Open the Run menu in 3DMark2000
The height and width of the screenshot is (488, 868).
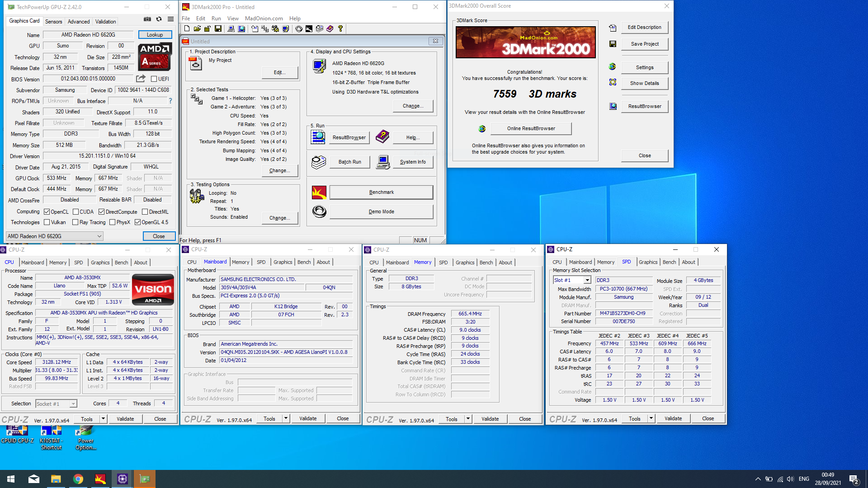point(216,19)
